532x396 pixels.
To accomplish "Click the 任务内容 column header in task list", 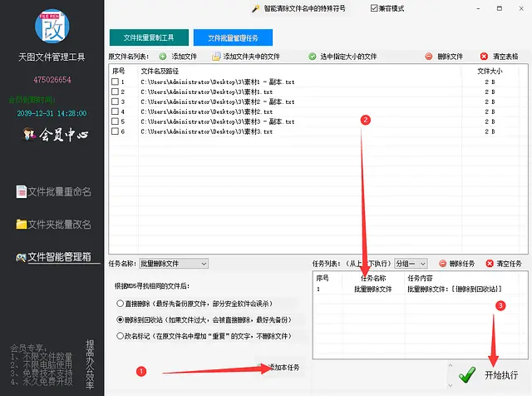I will coord(420,278).
